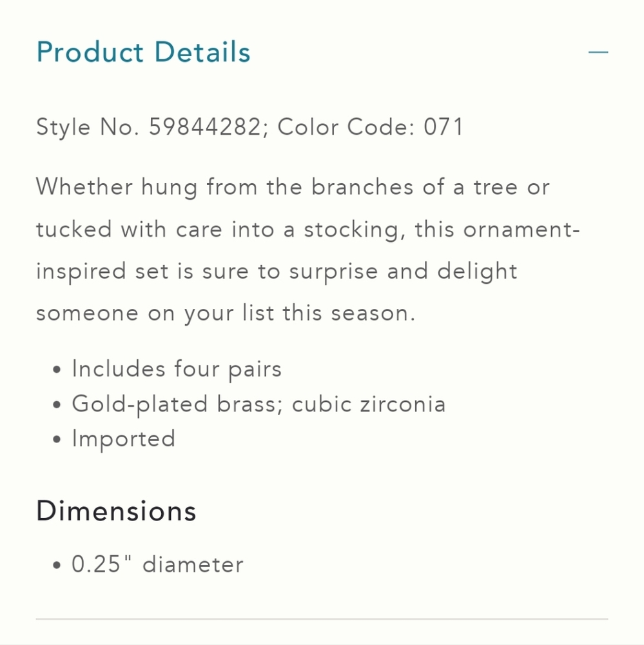Click the "Imported" list item
The width and height of the screenshot is (644, 645).
[124, 439]
